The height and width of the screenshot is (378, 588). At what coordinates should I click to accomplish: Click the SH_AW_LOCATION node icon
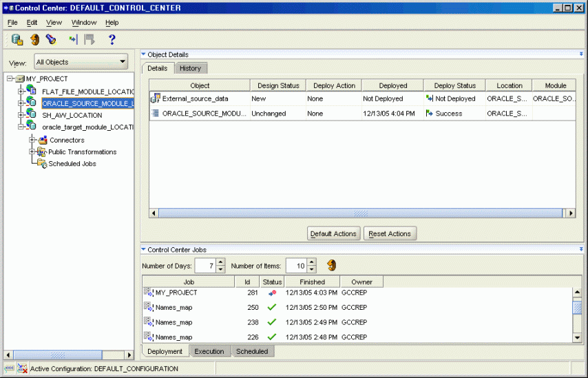[x=31, y=114]
